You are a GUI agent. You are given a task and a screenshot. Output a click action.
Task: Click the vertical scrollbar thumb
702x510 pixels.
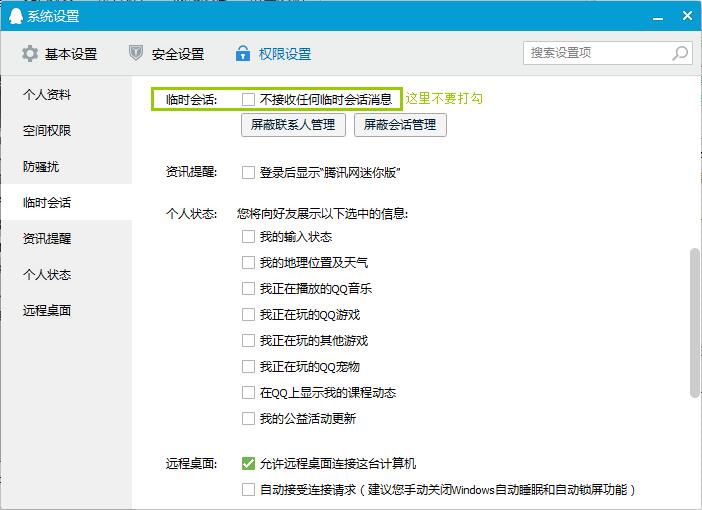tap(694, 322)
